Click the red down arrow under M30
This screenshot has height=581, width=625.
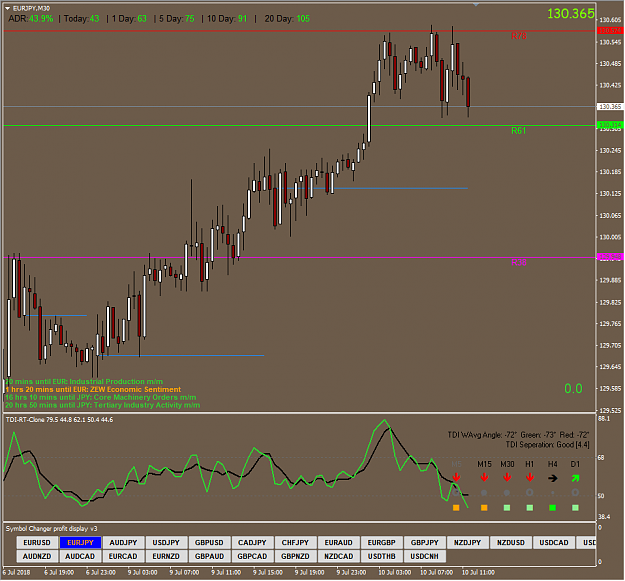tap(507, 477)
